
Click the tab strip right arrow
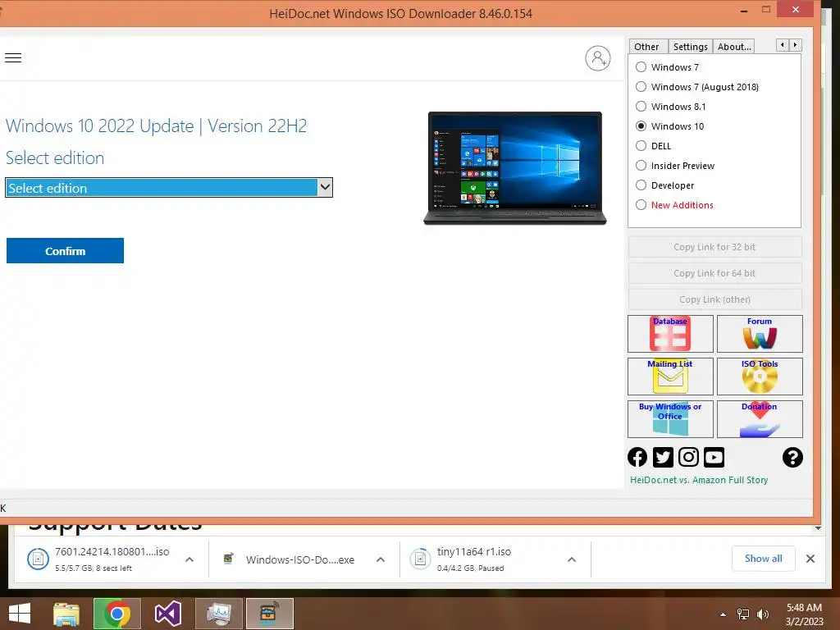(x=796, y=45)
